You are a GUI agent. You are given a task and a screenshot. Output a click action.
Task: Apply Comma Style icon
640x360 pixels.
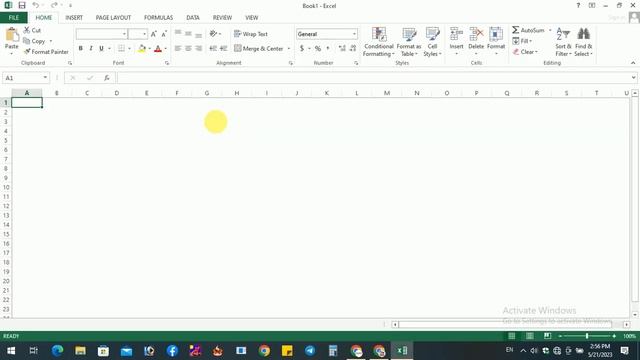click(x=328, y=49)
